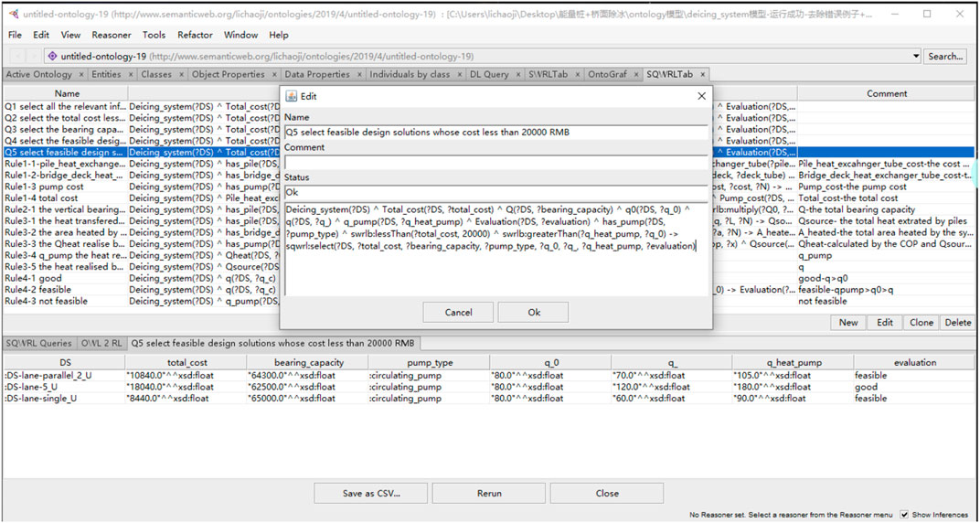Image resolution: width=980 pixels, height=523 pixels.
Task: Click the total_cost column header in the results
Action: 186,362
